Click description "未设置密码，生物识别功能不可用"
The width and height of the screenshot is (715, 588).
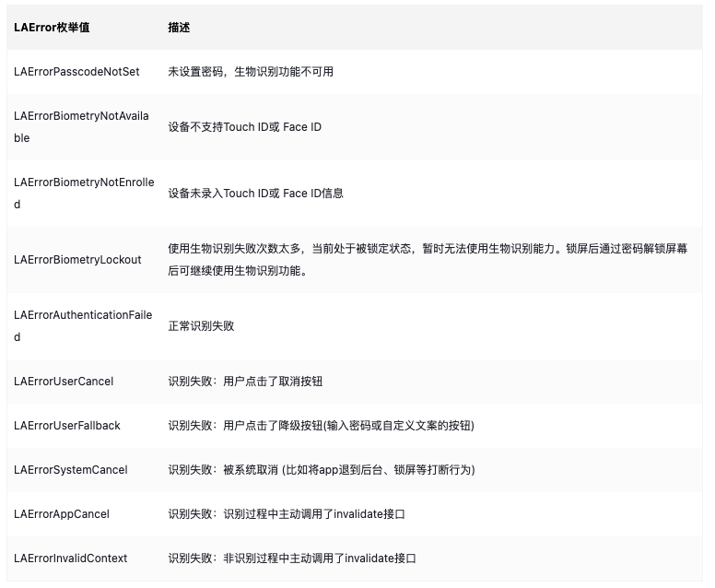point(251,72)
